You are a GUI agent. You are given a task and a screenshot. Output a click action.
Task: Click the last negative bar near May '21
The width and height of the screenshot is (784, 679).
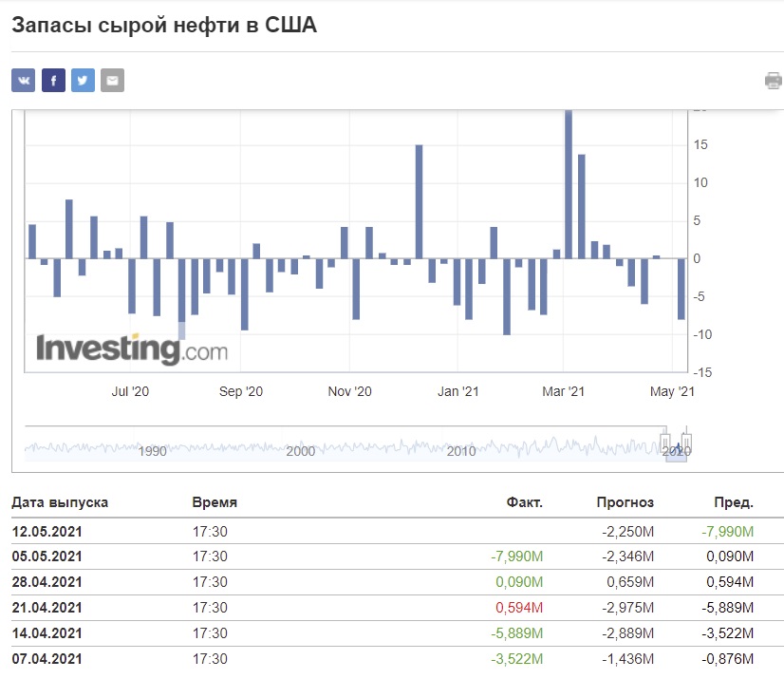[x=681, y=289]
